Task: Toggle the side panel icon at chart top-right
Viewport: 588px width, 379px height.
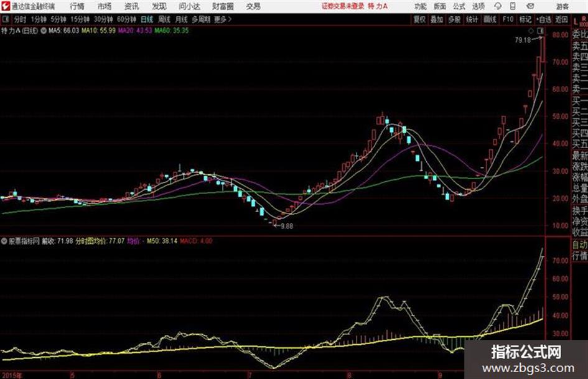Action: pyautogui.click(x=540, y=30)
